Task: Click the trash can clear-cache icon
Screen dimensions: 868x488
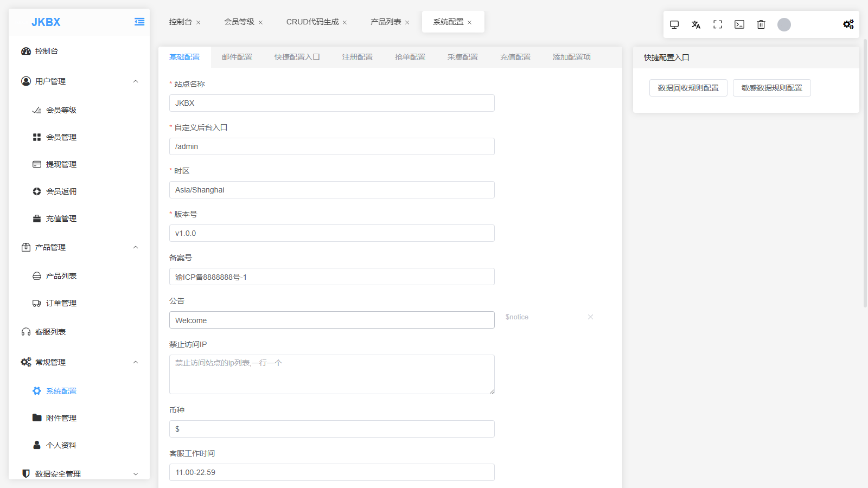Action: [761, 24]
